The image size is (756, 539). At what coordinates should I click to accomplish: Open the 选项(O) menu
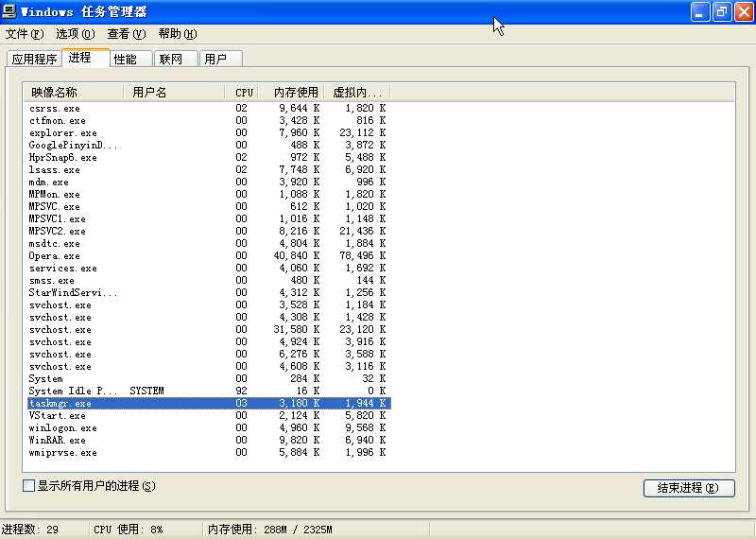(76, 34)
